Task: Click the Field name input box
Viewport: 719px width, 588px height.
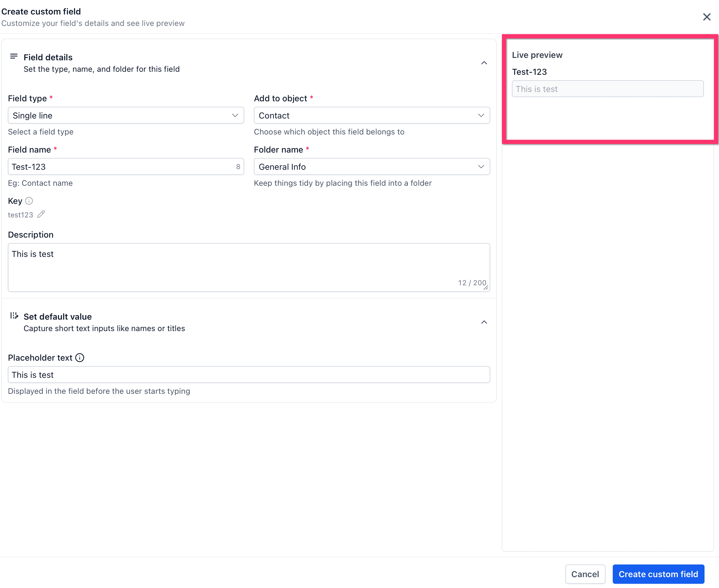Action: [x=120, y=167]
